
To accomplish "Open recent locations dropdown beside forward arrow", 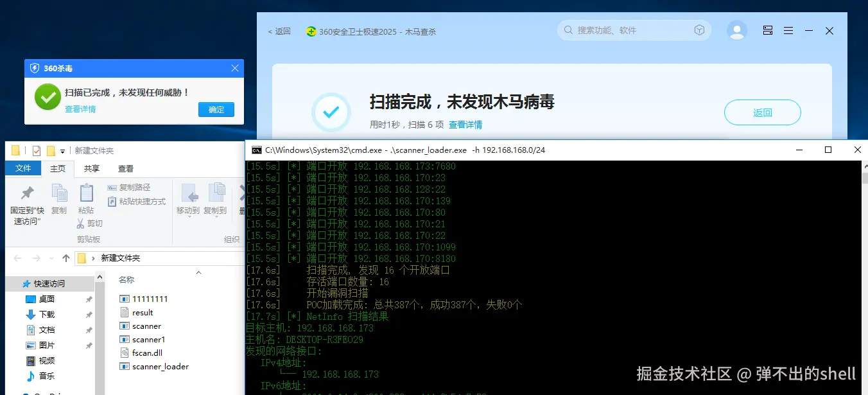I will pos(51,258).
